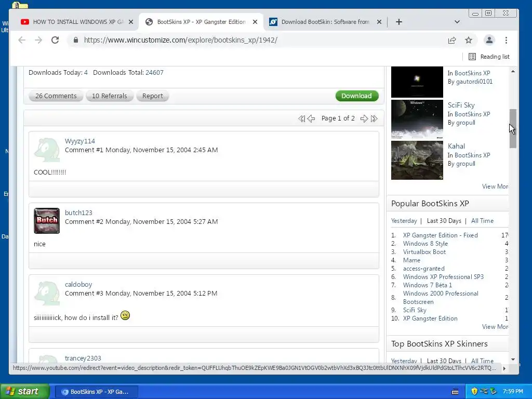Viewport: 532px width, 399px height.
Task: Go to previous comments page arrow
Action: point(311,119)
